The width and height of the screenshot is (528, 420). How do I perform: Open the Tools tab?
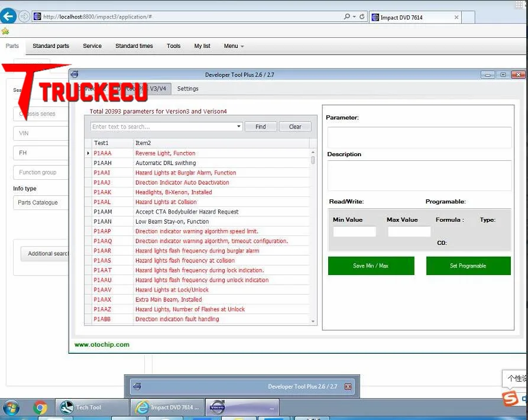(173, 46)
